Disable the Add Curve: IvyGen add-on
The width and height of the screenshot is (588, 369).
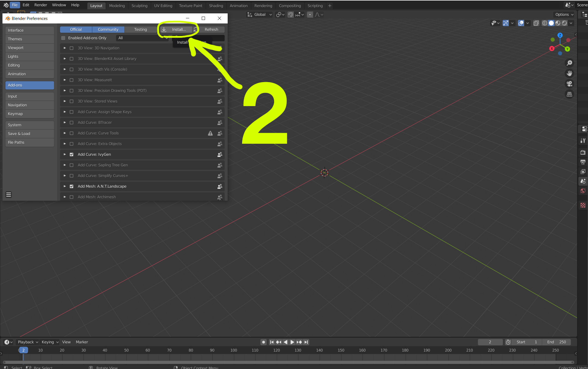pos(72,154)
